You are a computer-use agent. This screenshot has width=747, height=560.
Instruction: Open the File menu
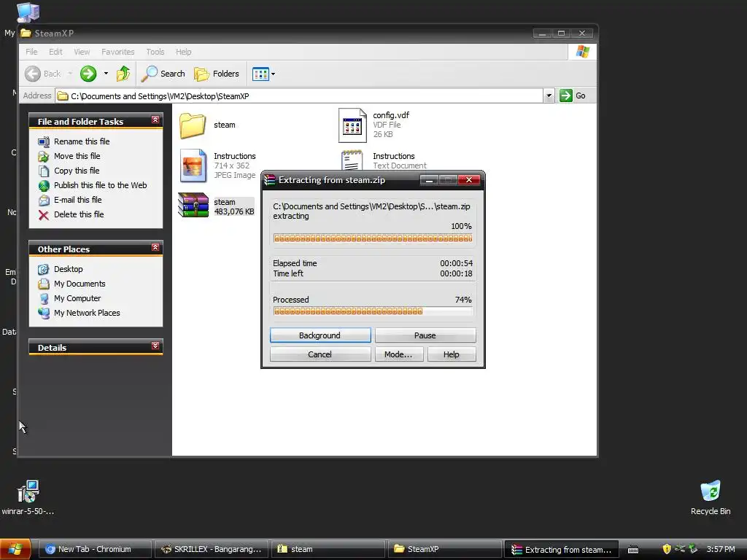(x=31, y=52)
